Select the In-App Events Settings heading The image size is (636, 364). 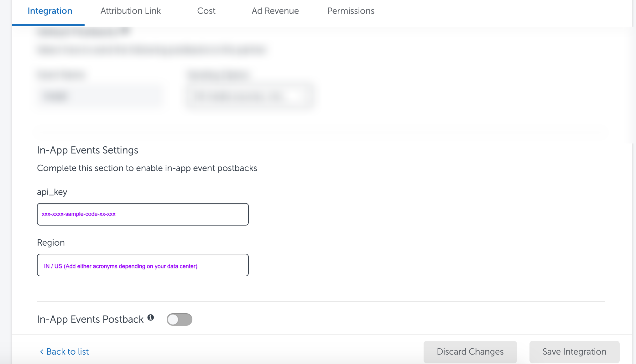tap(88, 150)
